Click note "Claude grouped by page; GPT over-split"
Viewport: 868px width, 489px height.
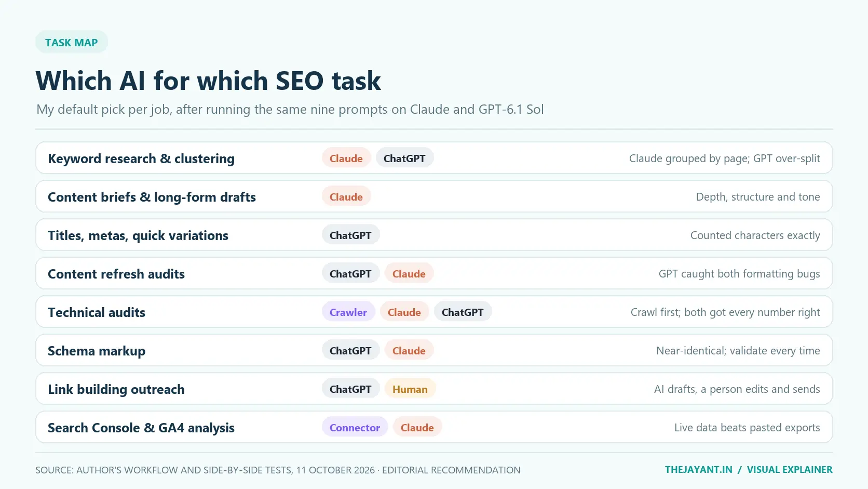point(724,158)
